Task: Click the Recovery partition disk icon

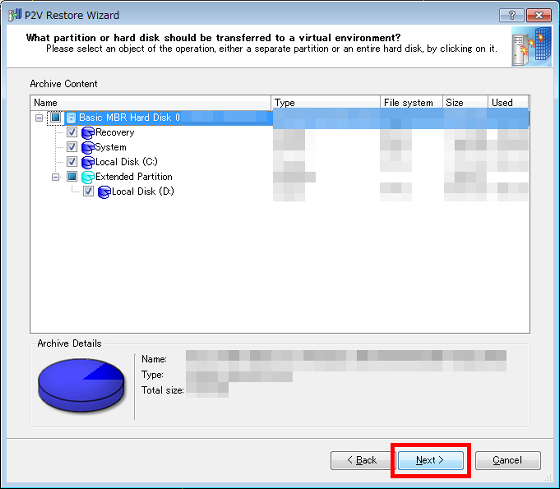Action: [x=88, y=133]
